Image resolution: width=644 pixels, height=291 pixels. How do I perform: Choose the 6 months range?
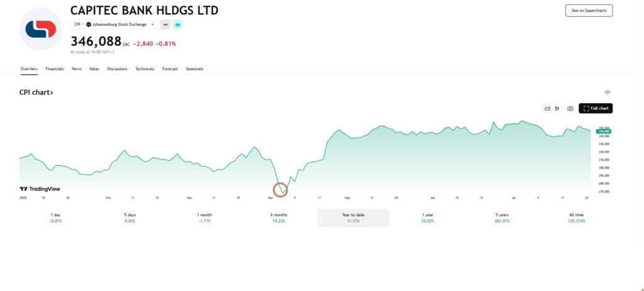279,217
